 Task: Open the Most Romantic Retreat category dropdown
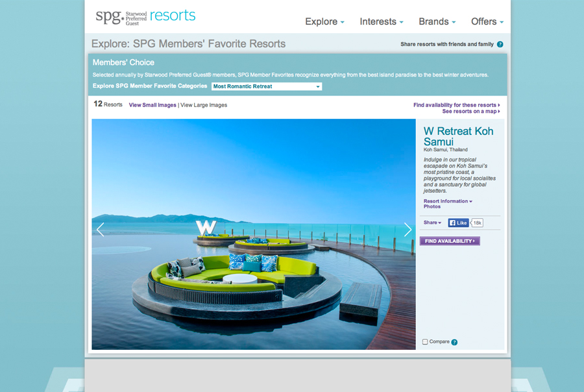click(267, 86)
